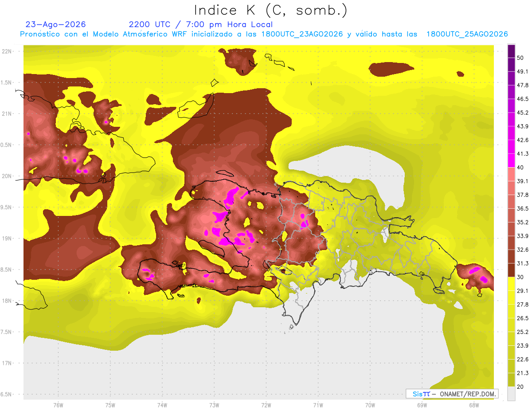Viewport: 532px width, 411px height.
Task: Click the colorbar value "43.9"
Action: pos(523,126)
